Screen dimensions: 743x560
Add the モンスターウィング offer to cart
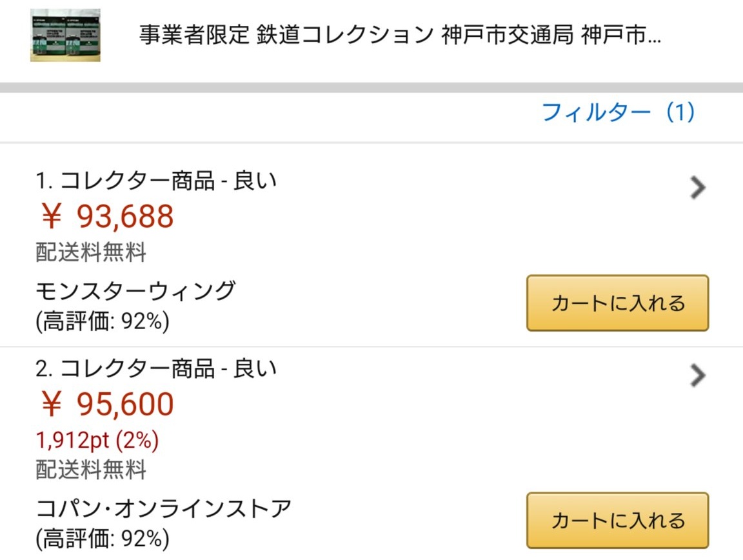coord(617,303)
